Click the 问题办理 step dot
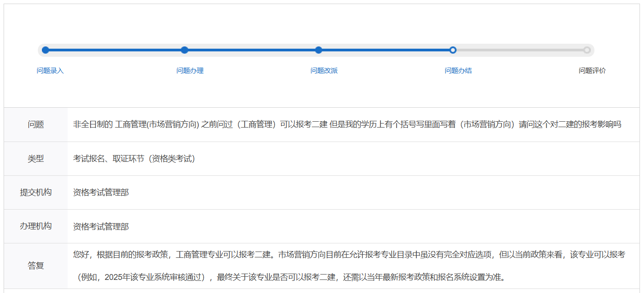The image size is (644, 293). click(x=184, y=50)
